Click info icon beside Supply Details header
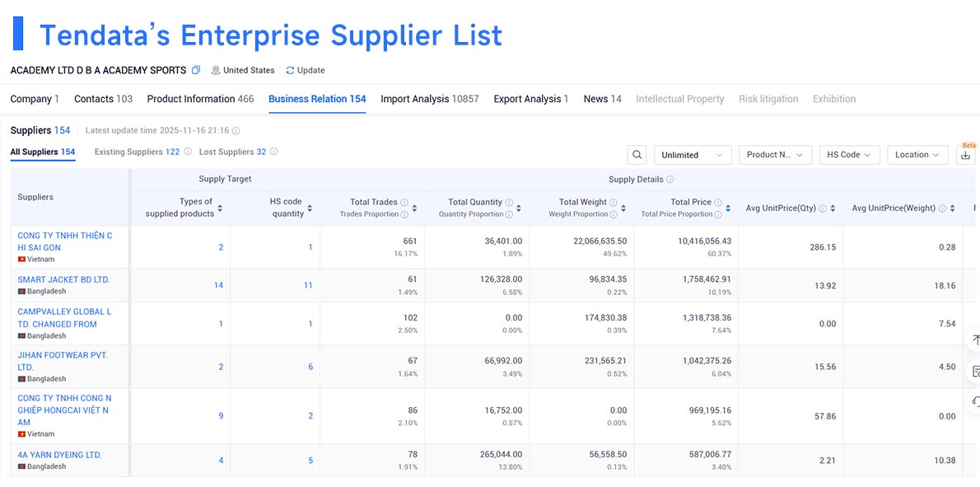This screenshot has width=980, height=487. (x=670, y=180)
